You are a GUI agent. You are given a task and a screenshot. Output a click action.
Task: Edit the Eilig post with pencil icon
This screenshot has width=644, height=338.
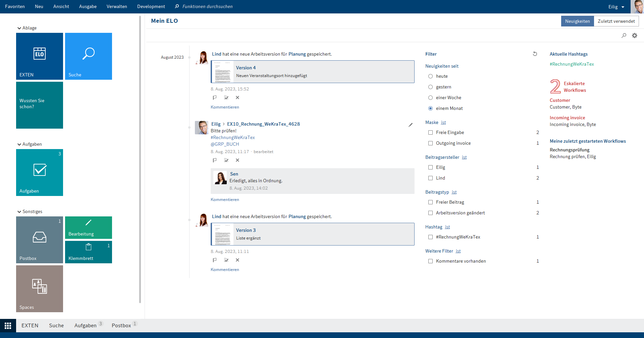tap(411, 125)
